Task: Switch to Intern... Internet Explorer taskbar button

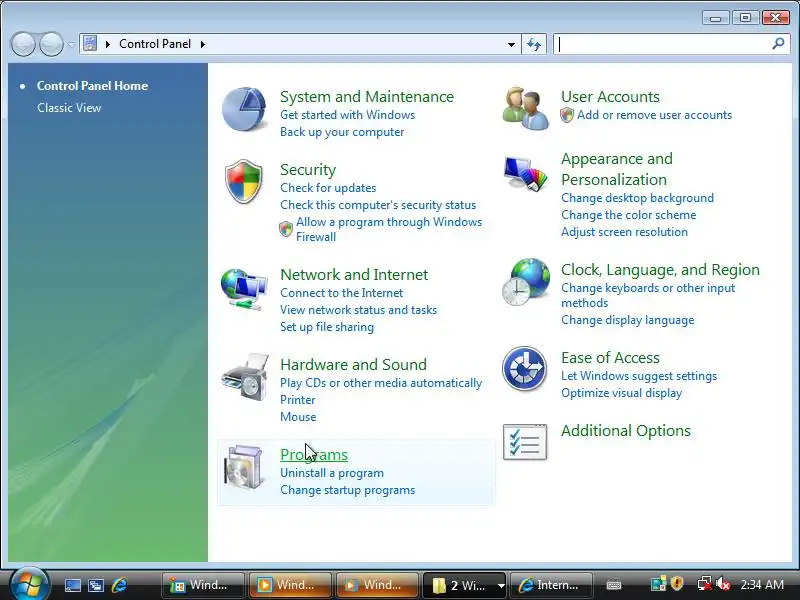Action: (551, 585)
